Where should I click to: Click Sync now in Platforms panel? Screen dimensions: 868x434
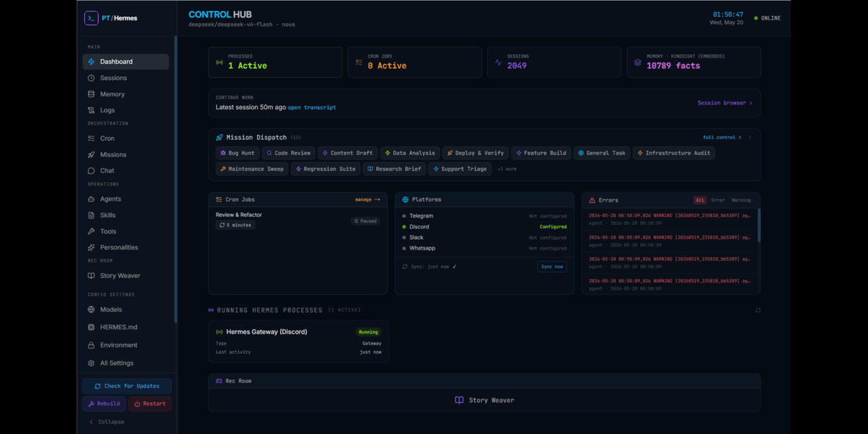(552, 267)
